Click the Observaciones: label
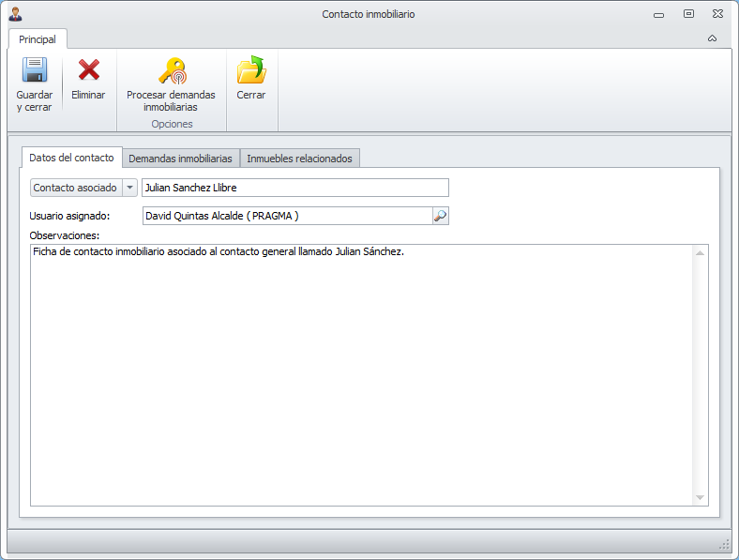The height and width of the screenshot is (560, 739). 65,235
